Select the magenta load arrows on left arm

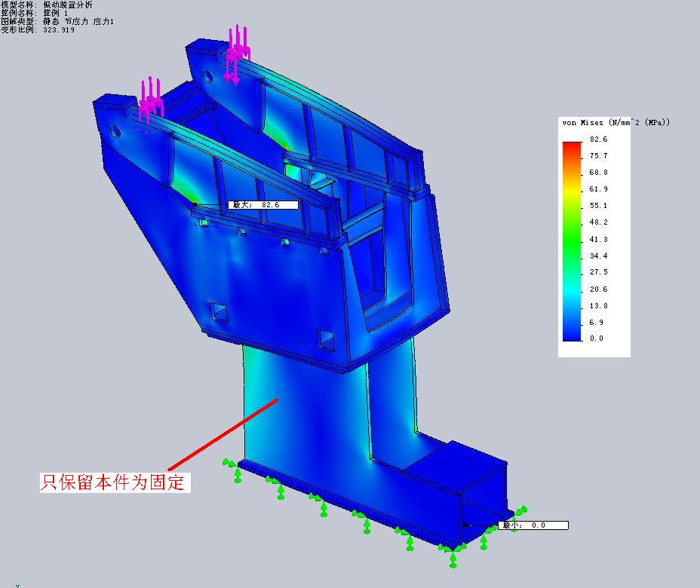(x=150, y=100)
